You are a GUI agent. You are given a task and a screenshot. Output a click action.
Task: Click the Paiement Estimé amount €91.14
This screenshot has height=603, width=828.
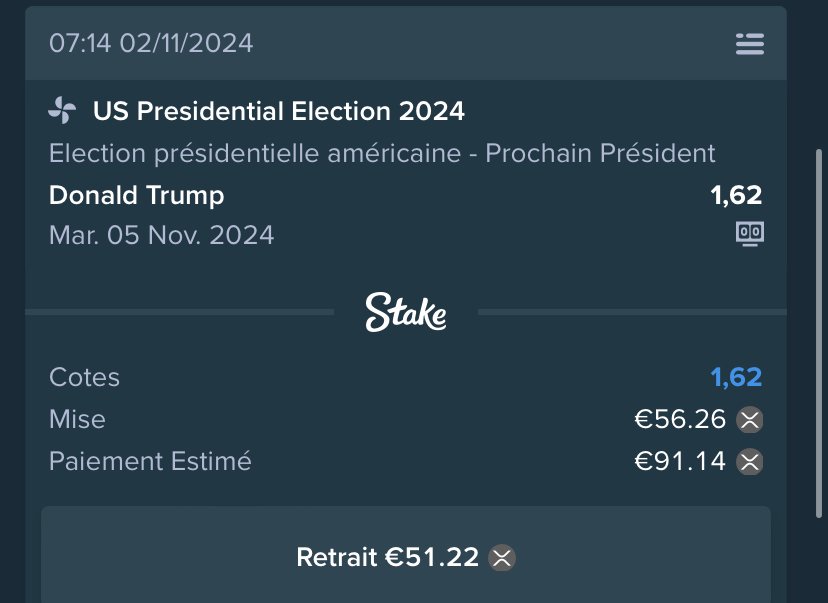(680, 461)
